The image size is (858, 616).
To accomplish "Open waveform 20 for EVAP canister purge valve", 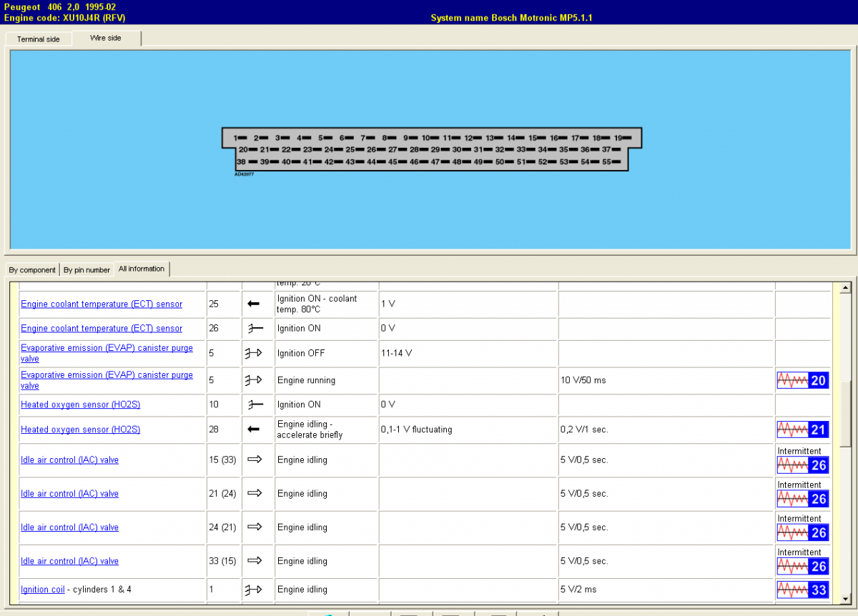I will coord(802,380).
